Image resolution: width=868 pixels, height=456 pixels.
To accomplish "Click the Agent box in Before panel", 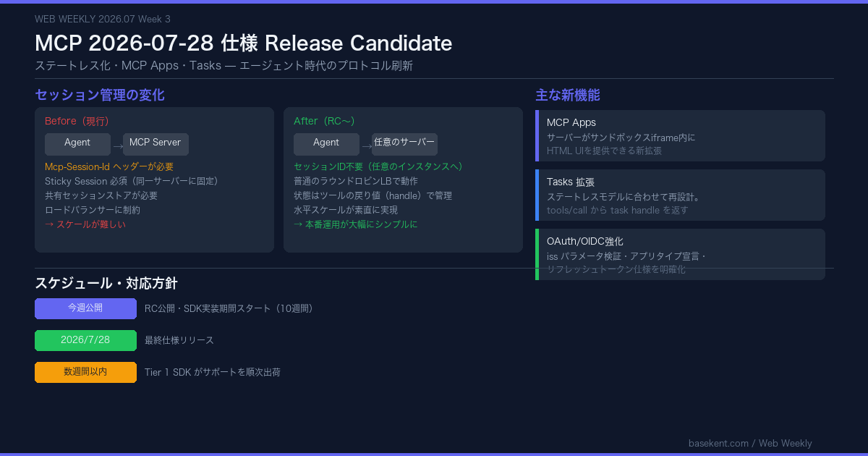I will (77, 144).
